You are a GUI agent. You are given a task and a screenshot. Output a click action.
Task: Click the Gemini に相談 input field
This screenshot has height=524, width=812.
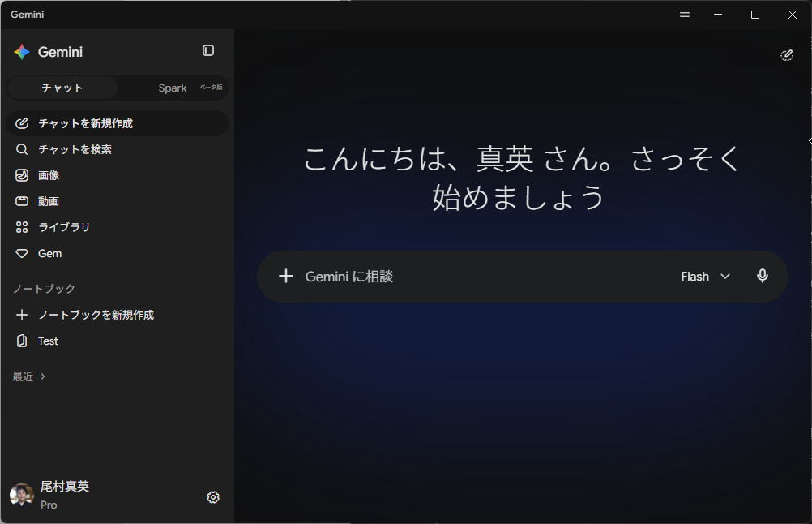487,277
